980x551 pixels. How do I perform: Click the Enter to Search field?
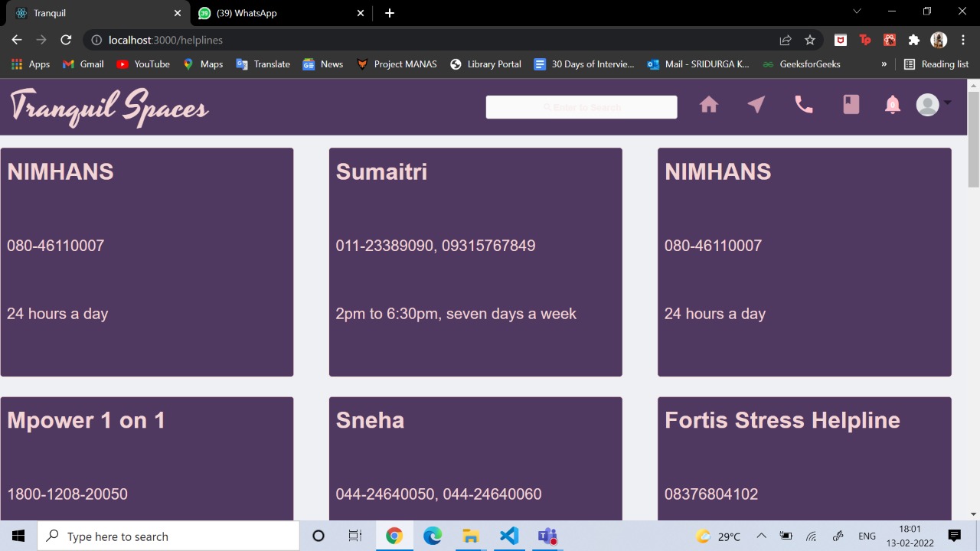[581, 107]
